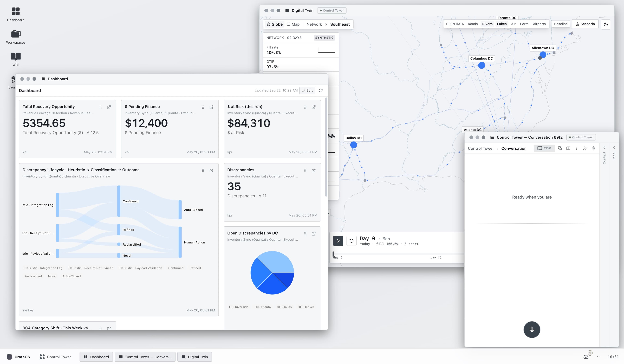Toggle Roads open data layer
Image resolution: width=624 pixels, height=364 pixels.
[x=472, y=24]
